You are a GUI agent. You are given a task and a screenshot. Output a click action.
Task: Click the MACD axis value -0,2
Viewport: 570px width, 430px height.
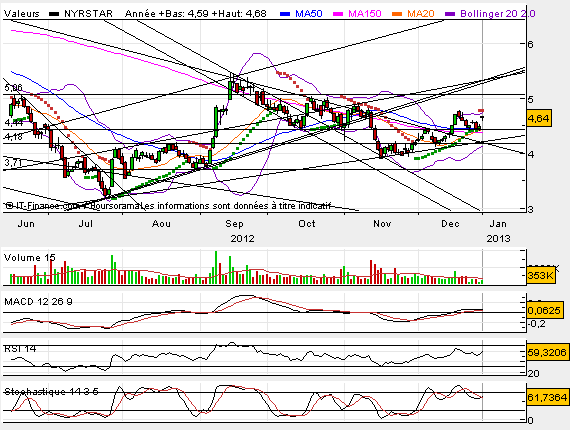click(536, 323)
